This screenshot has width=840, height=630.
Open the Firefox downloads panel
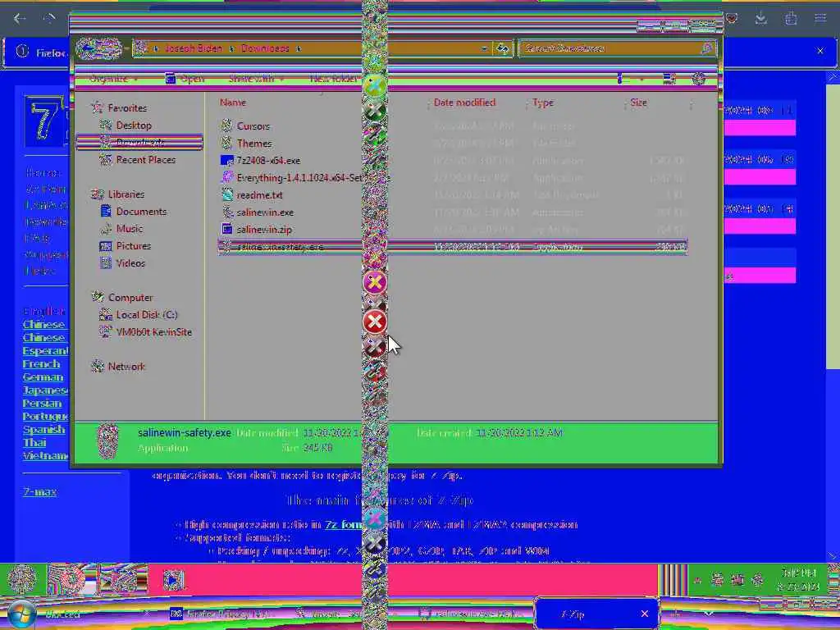pyautogui.click(x=760, y=19)
